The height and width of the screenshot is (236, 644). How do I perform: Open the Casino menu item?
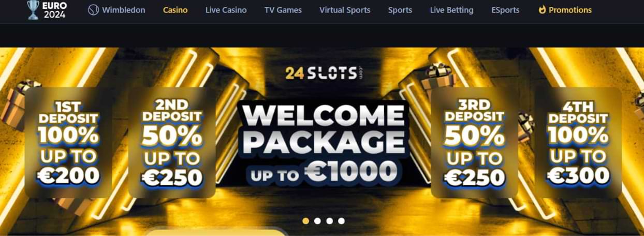coord(175,10)
